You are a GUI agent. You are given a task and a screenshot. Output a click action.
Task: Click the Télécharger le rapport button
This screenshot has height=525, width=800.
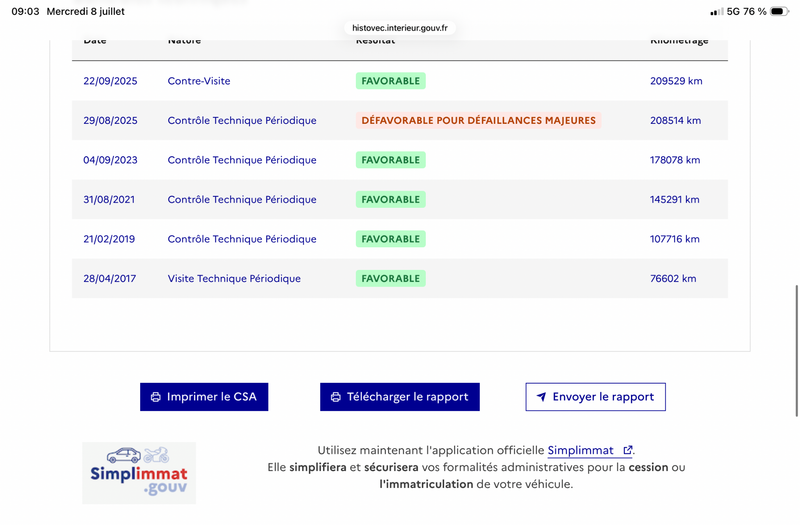(399, 397)
